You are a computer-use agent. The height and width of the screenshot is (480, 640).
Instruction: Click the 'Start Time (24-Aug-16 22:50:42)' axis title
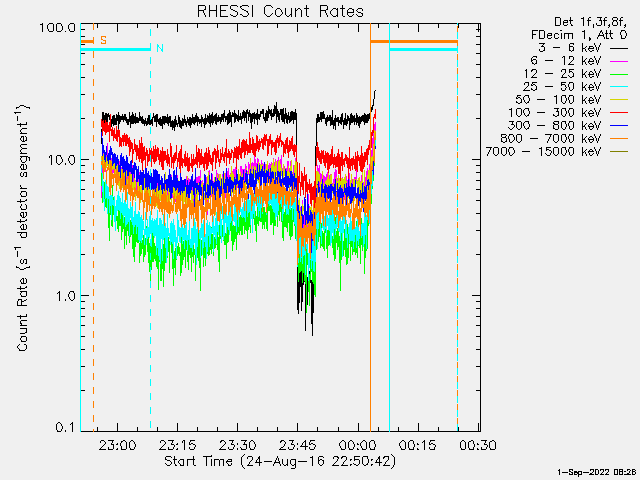click(280, 461)
